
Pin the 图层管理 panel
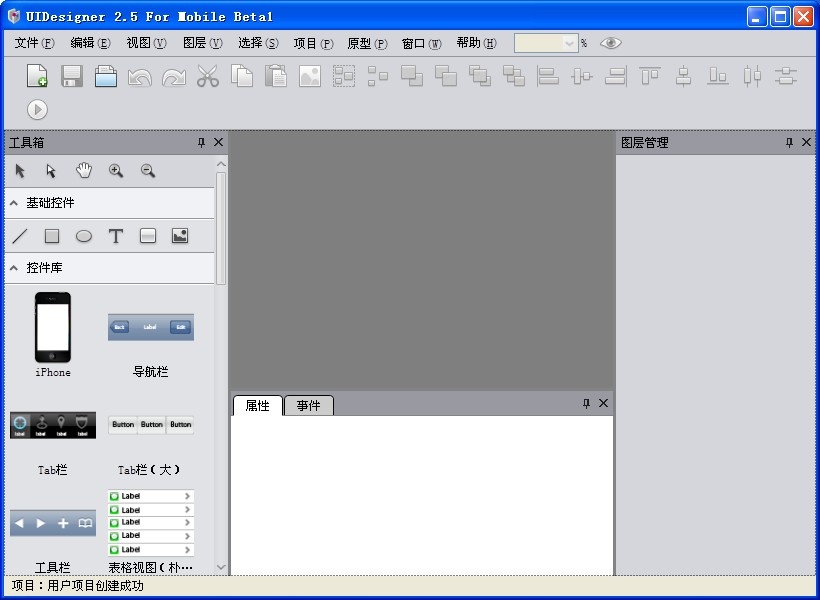789,142
